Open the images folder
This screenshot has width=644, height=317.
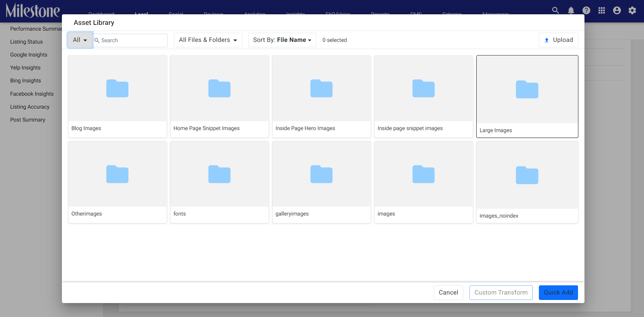[x=424, y=182]
